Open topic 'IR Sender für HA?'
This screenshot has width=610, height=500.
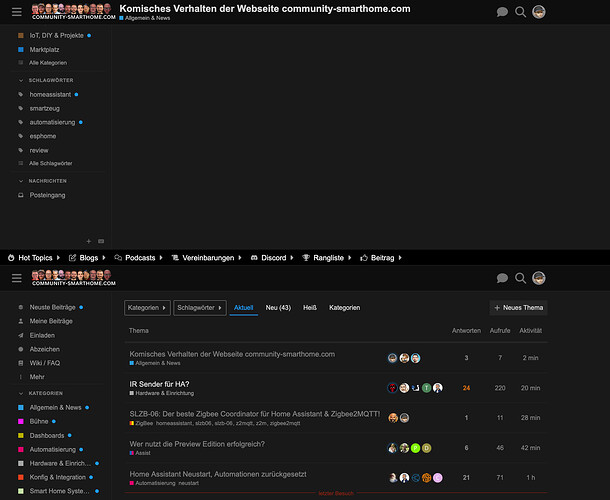pyautogui.click(x=160, y=384)
